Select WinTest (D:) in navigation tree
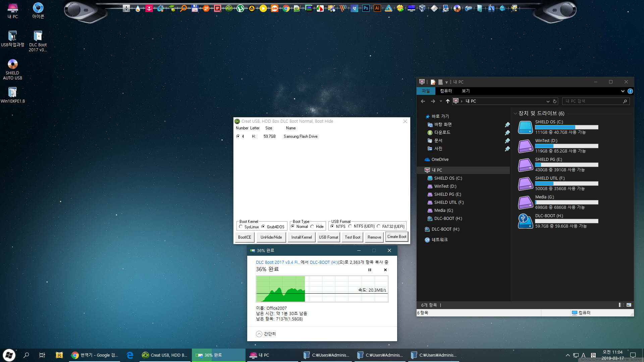The image size is (644, 362). point(445,186)
